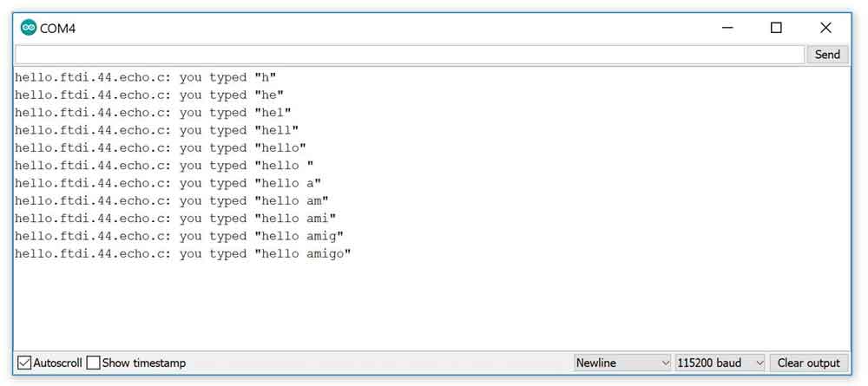This screenshot has height=386, width=868.
Task: Select the output line showing typed "hel"
Action: (153, 113)
